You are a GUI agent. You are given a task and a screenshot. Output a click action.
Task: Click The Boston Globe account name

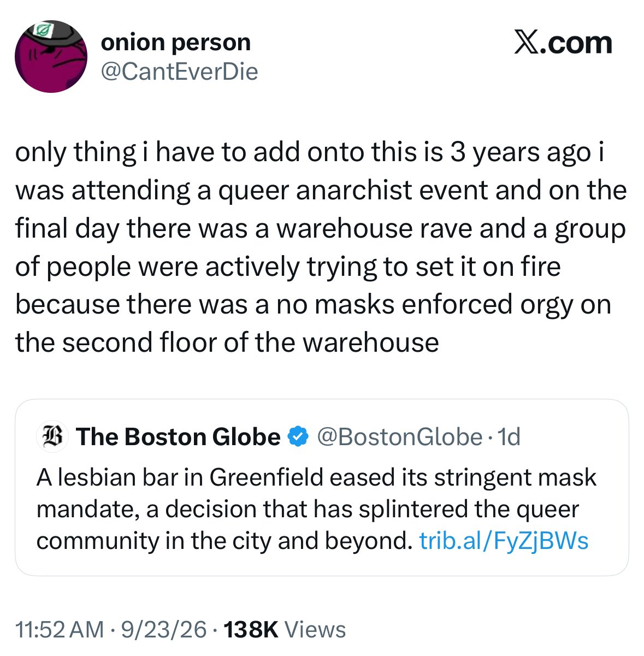(x=178, y=436)
